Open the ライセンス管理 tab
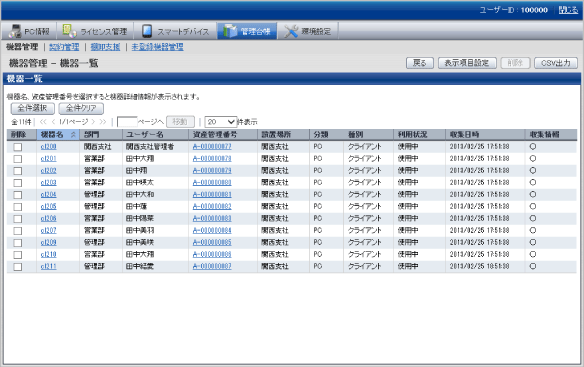 pos(95,31)
